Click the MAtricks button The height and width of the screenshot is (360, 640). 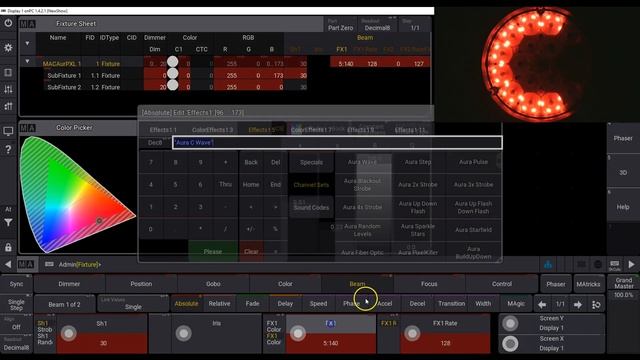(588, 284)
